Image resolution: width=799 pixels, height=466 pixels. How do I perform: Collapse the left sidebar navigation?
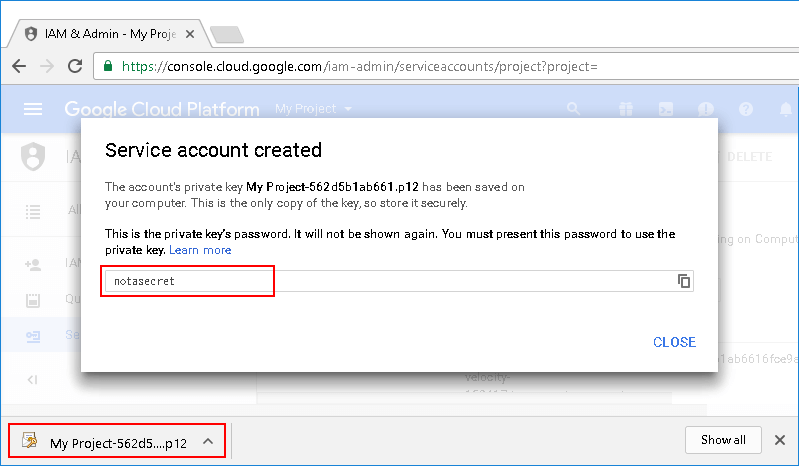pyautogui.click(x=33, y=379)
